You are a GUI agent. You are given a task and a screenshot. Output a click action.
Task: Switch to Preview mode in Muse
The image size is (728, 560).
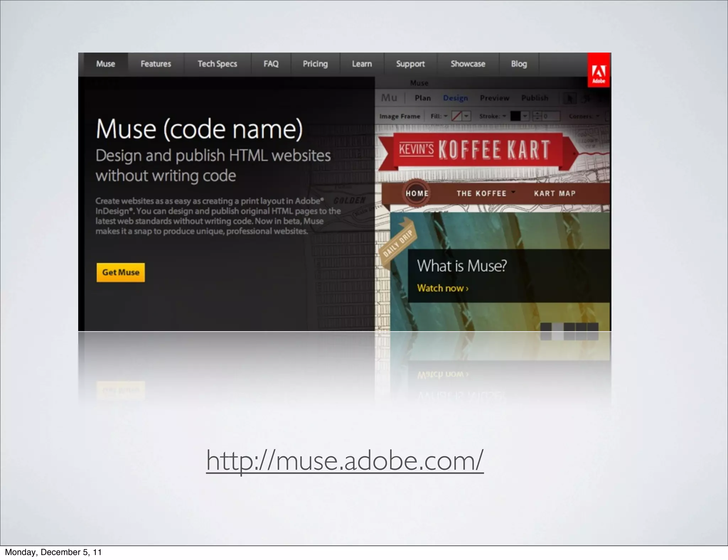[x=494, y=98]
